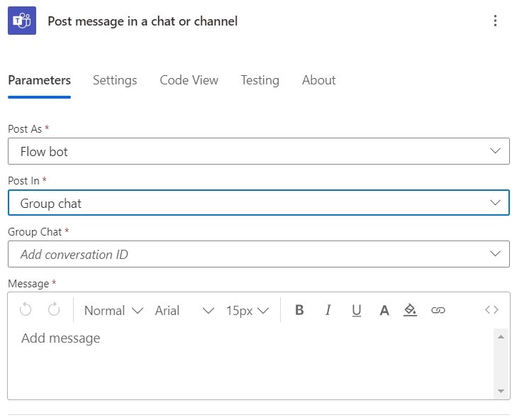Toggle underline formatting in message editor
This screenshot has width=512, height=420.
coord(356,310)
